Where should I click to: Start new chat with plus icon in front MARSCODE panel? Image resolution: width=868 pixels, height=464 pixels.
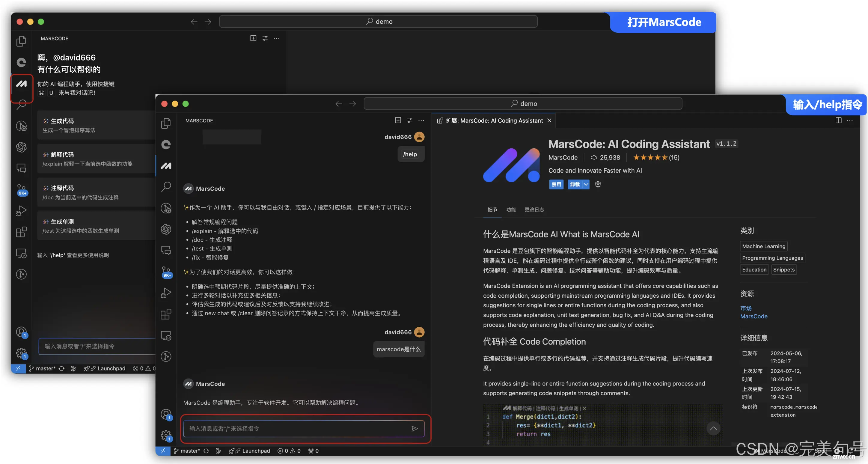(398, 120)
